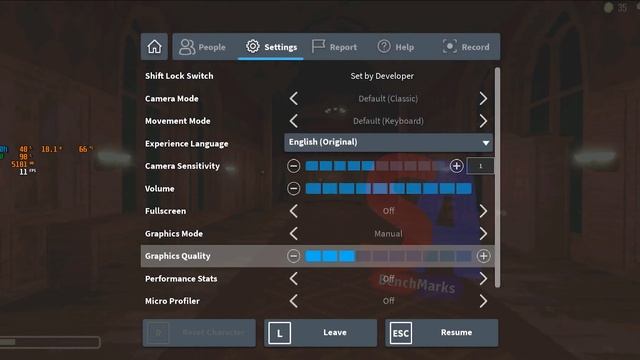Click the Shift Lock Switch label
The height and width of the screenshot is (360, 640).
(x=179, y=76)
